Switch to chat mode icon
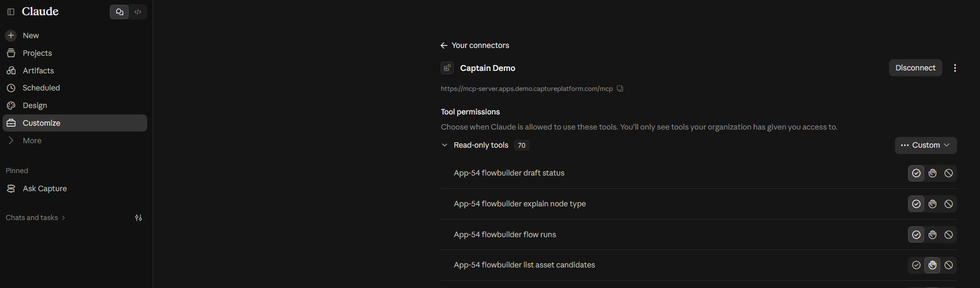The height and width of the screenshot is (288, 980). tap(119, 12)
